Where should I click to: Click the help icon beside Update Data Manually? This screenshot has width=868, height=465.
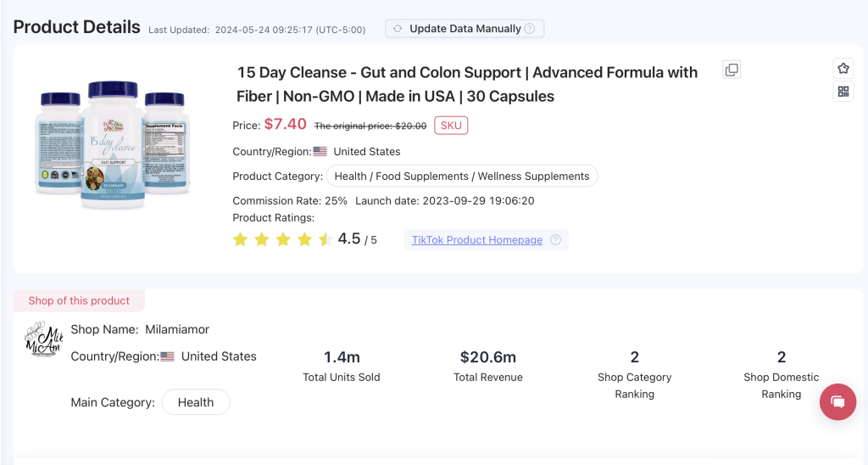pyautogui.click(x=530, y=29)
